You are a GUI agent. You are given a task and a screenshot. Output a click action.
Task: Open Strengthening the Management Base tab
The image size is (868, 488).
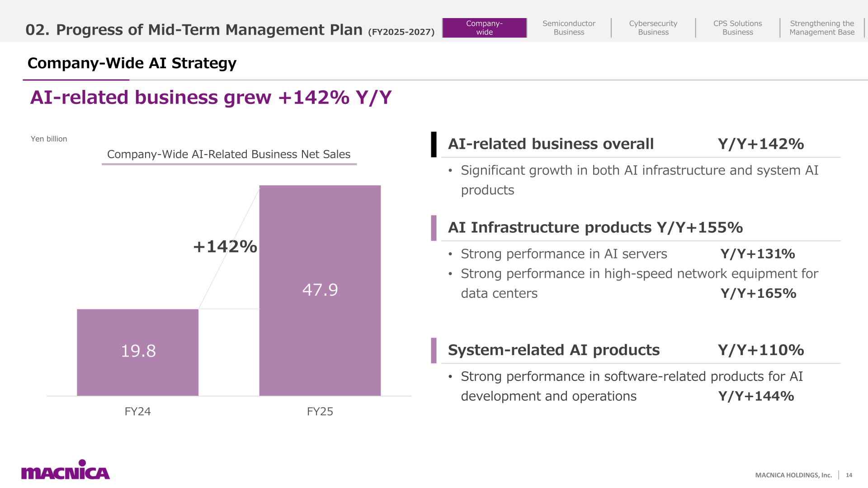[822, 28]
